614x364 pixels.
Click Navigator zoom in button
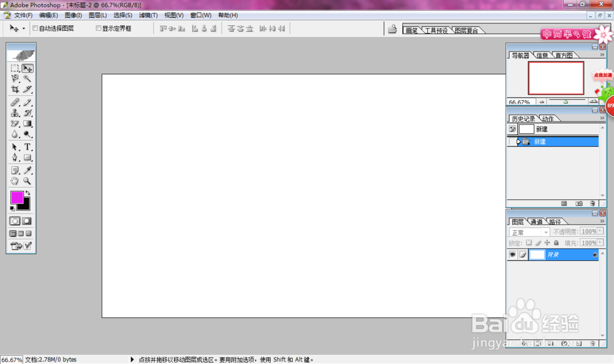point(594,101)
